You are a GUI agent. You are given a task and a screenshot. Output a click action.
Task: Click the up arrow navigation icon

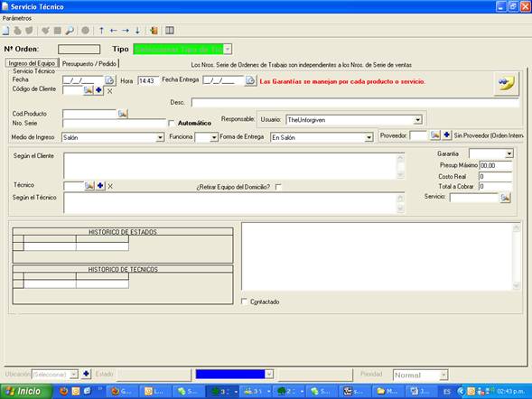101,31
